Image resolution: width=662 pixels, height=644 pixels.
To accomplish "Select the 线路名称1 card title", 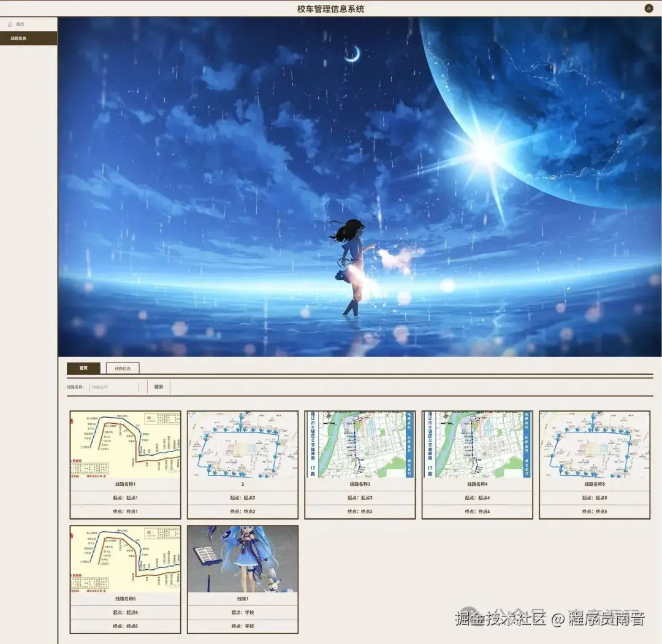I will click(x=126, y=485).
